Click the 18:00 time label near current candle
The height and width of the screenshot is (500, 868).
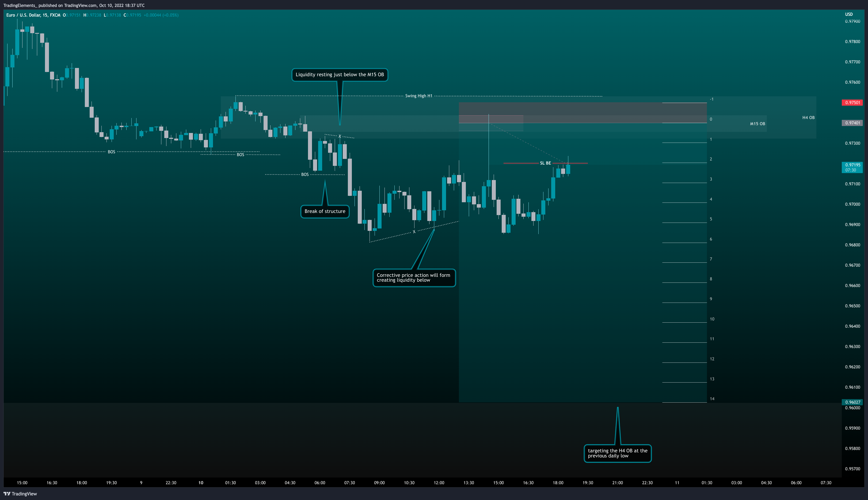pyautogui.click(x=558, y=483)
